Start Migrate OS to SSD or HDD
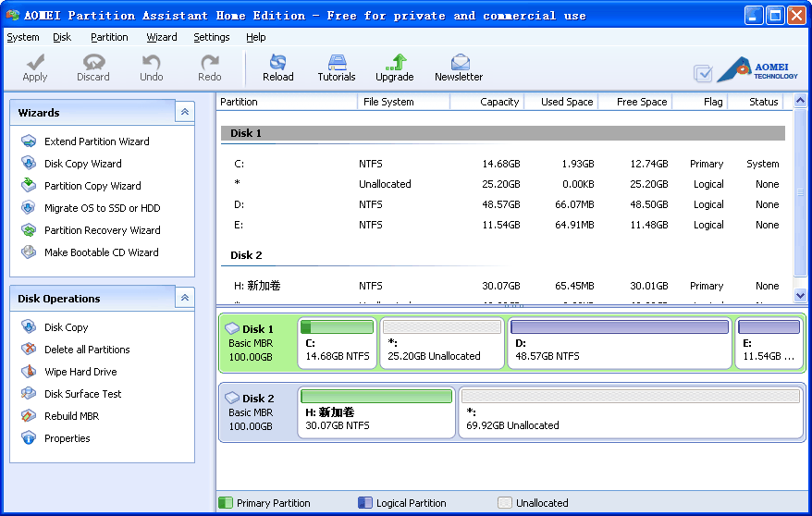 coord(103,207)
